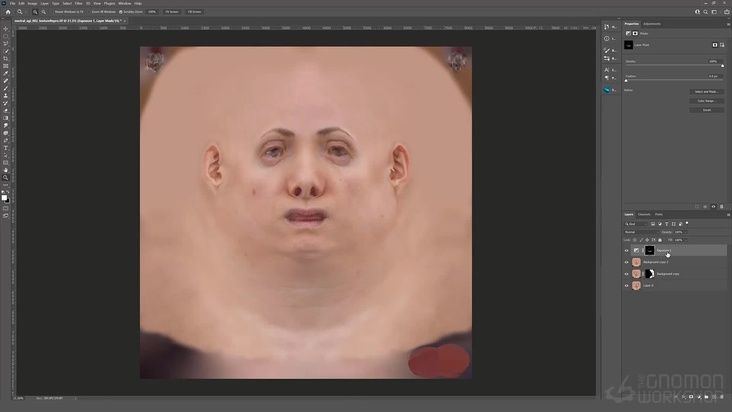Lock image pixels brush icon in Layers

point(641,240)
